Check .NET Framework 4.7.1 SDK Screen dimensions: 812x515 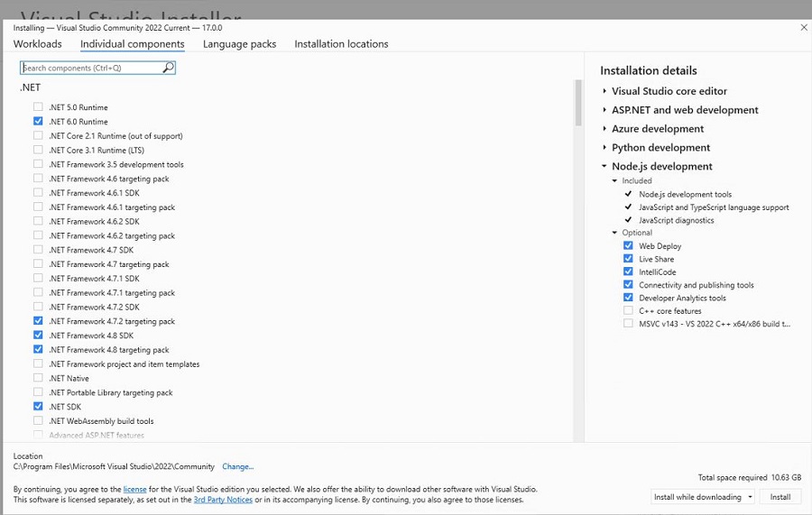pyautogui.click(x=38, y=278)
